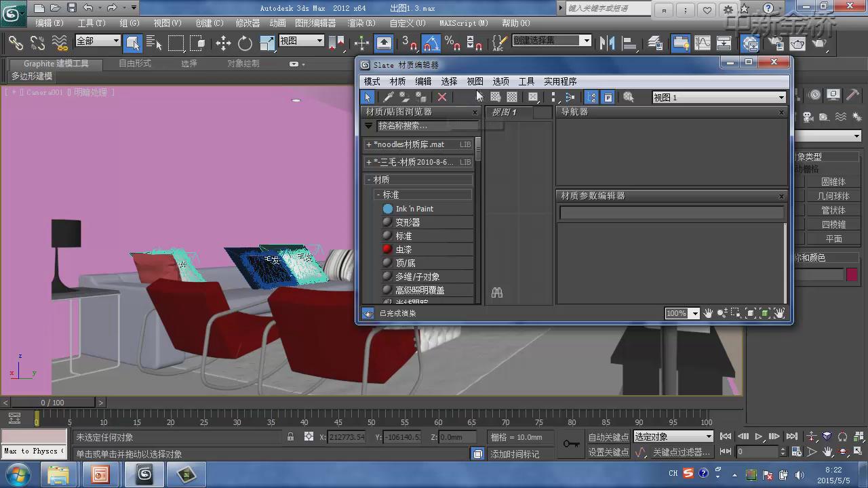
Task: Click Play Animation button
Action: [x=759, y=436]
